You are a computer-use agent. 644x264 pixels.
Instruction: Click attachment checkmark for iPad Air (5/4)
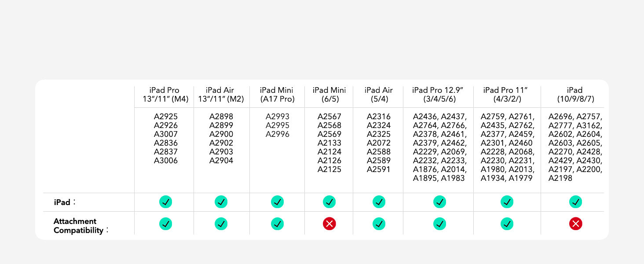[x=379, y=224]
